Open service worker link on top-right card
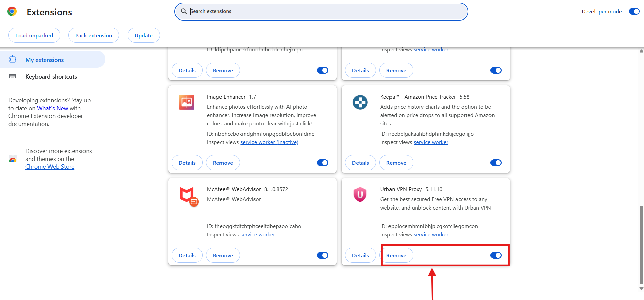 tap(431, 49)
